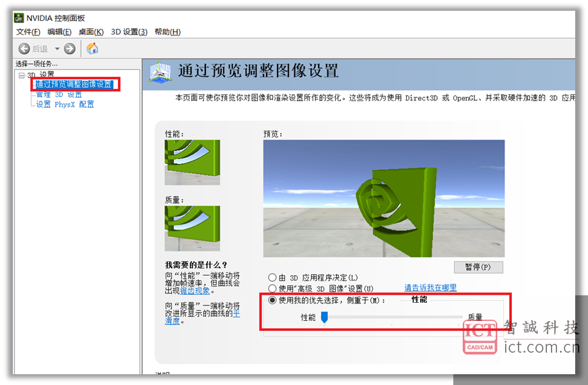588x385 pixels.
Task: Click the large 3D logo preview
Action: [x=384, y=198]
